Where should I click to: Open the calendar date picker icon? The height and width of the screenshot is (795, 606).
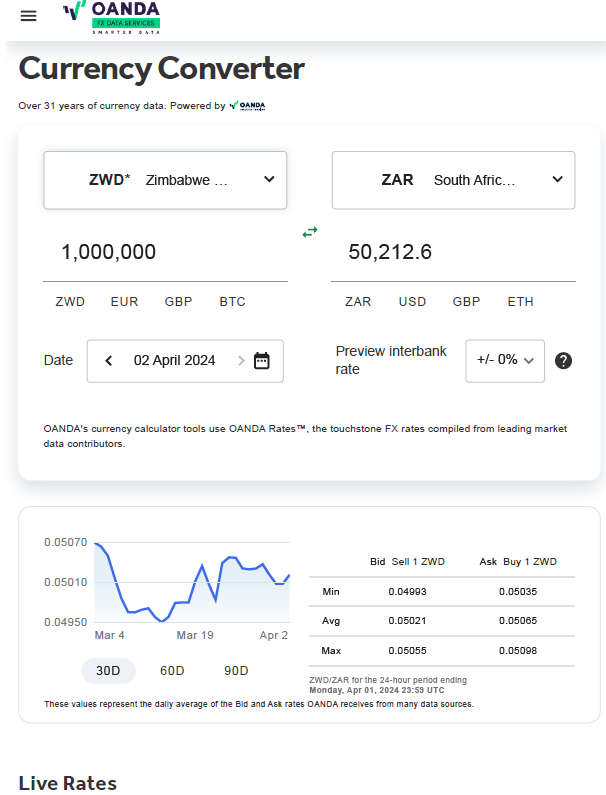262,361
